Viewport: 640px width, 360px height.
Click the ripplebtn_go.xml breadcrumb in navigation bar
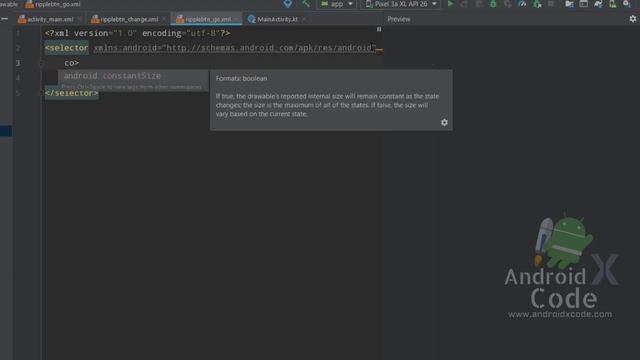tap(53, 4)
